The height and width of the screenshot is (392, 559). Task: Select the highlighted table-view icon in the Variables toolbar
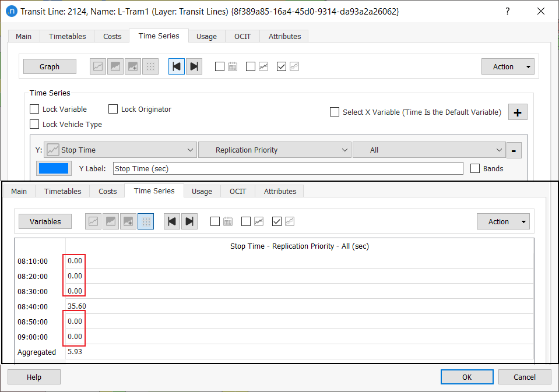tap(146, 221)
